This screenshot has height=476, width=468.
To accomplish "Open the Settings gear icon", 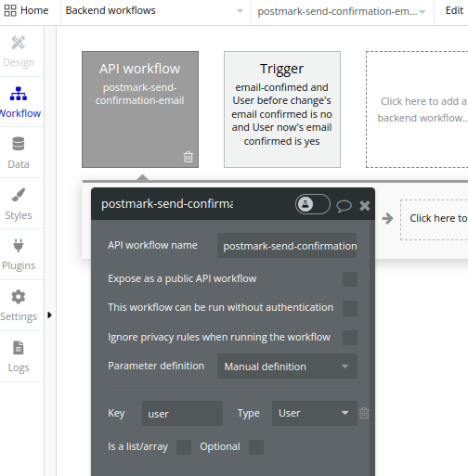I will click(19, 297).
